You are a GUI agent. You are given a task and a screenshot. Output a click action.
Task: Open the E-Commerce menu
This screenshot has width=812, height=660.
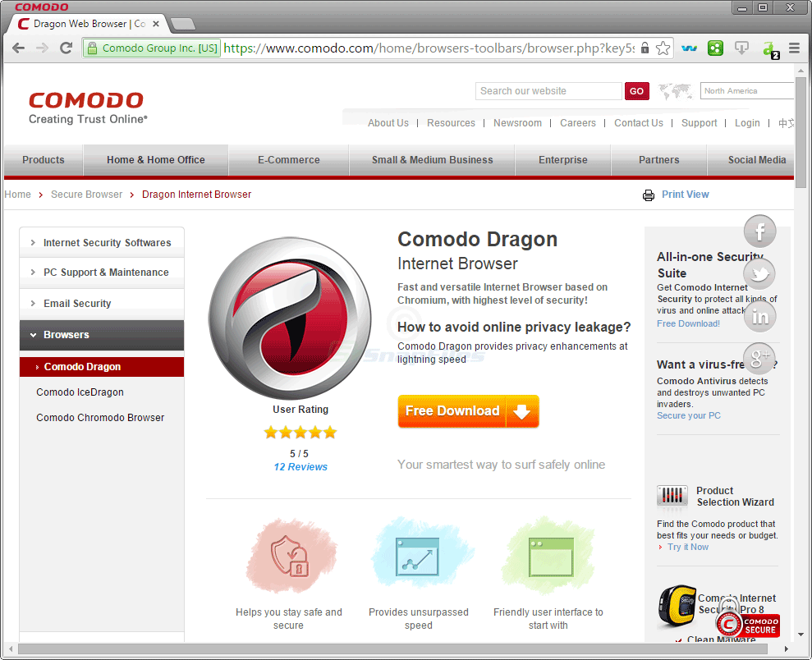(x=289, y=160)
